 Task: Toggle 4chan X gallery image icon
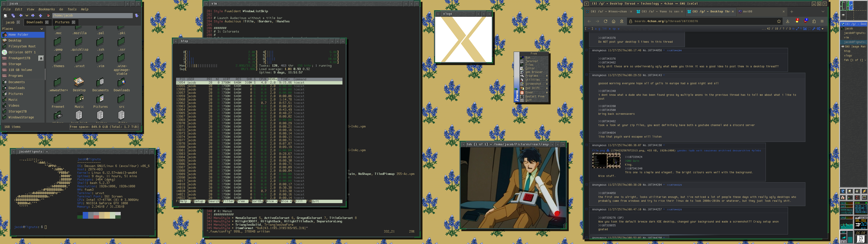805,29
